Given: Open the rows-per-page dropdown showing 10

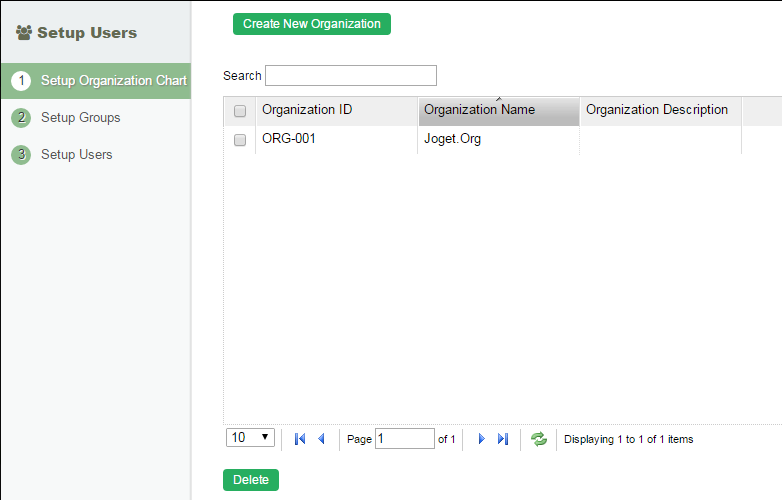Looking at the screenshot, I should pyautogui.click(x=252, y=438).
